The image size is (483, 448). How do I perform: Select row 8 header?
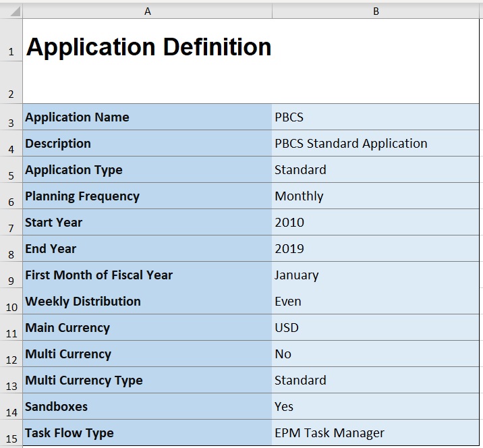click(11, 248)
